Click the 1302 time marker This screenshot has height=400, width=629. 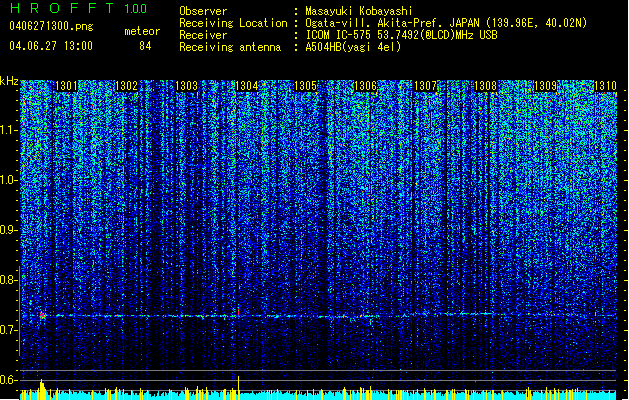click(x=126, y=86)
